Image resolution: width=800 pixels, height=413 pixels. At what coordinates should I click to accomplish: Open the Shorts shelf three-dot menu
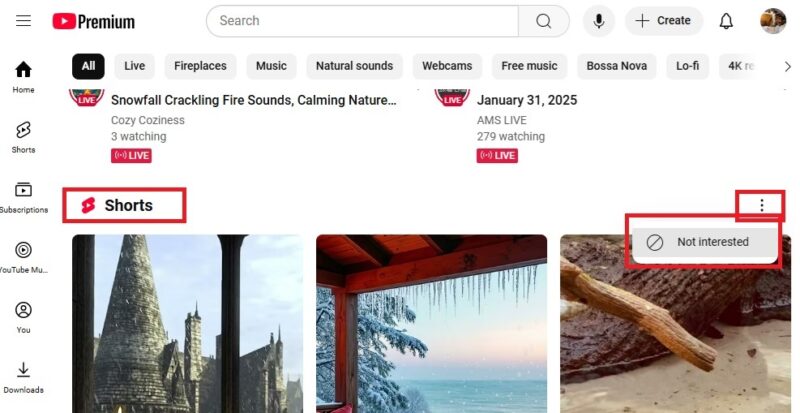tap(762, 205)
